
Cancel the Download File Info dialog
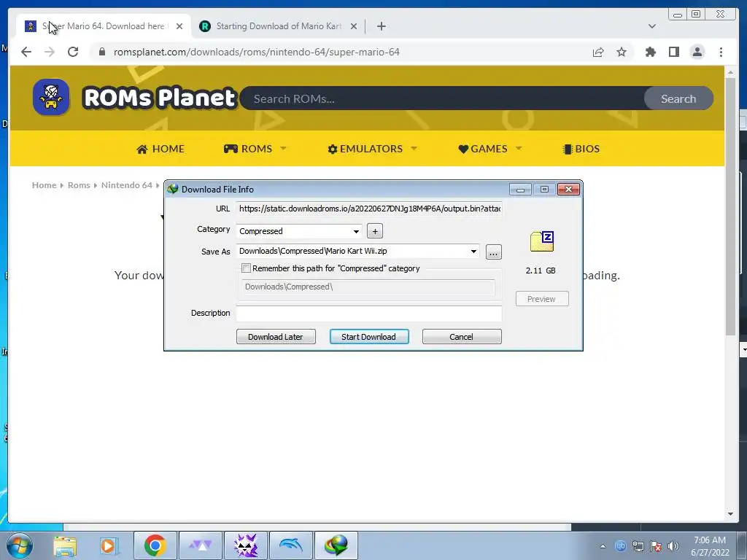tap(462, 337)
